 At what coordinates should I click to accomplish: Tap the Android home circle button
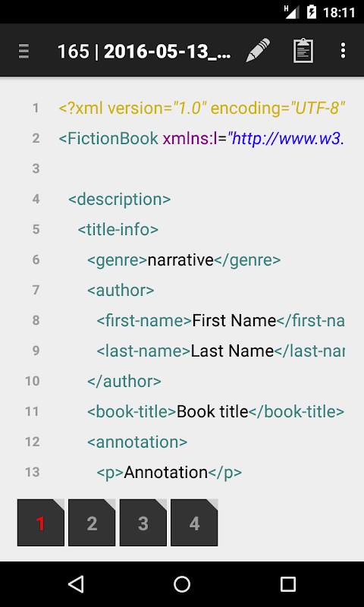(x=182, y=584)
